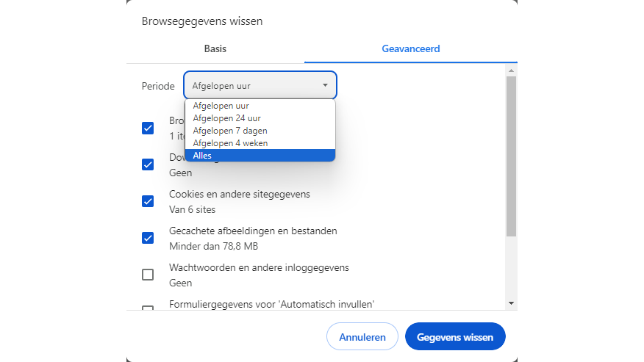Viewport: 644px width, 362px height.
Task: Choose 'Afgelopen uur' from the list
Action: 221,106
